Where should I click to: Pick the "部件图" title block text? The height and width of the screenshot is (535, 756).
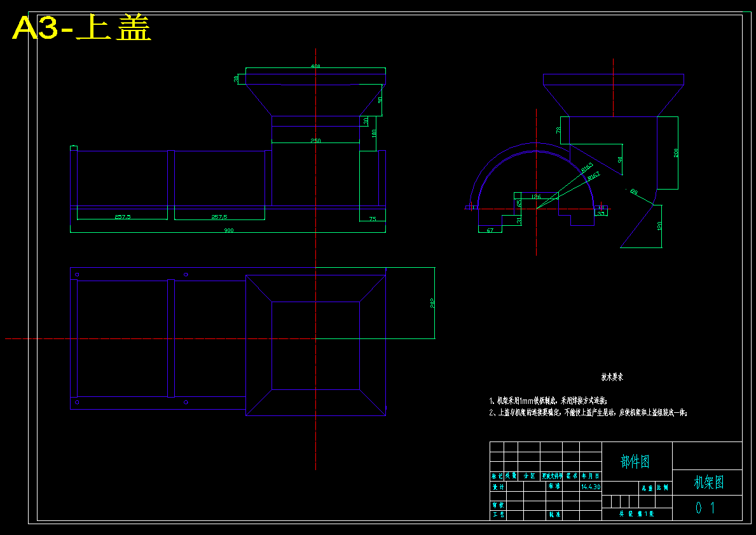click(x=635, y=462)
